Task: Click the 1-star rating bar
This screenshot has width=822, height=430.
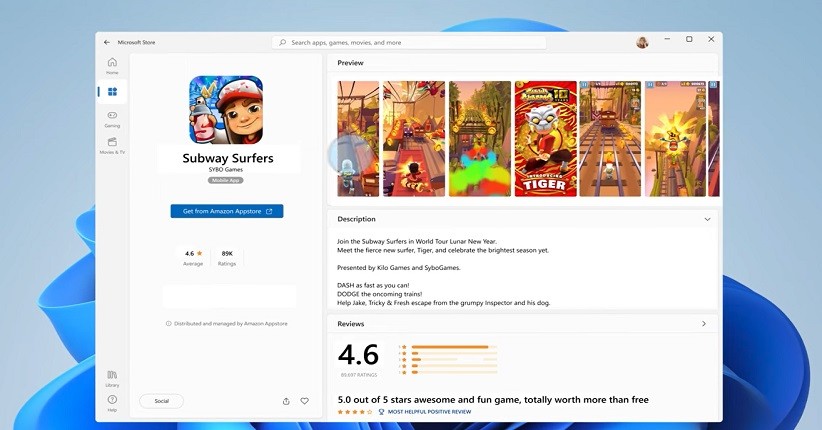Action: [454, 372]
